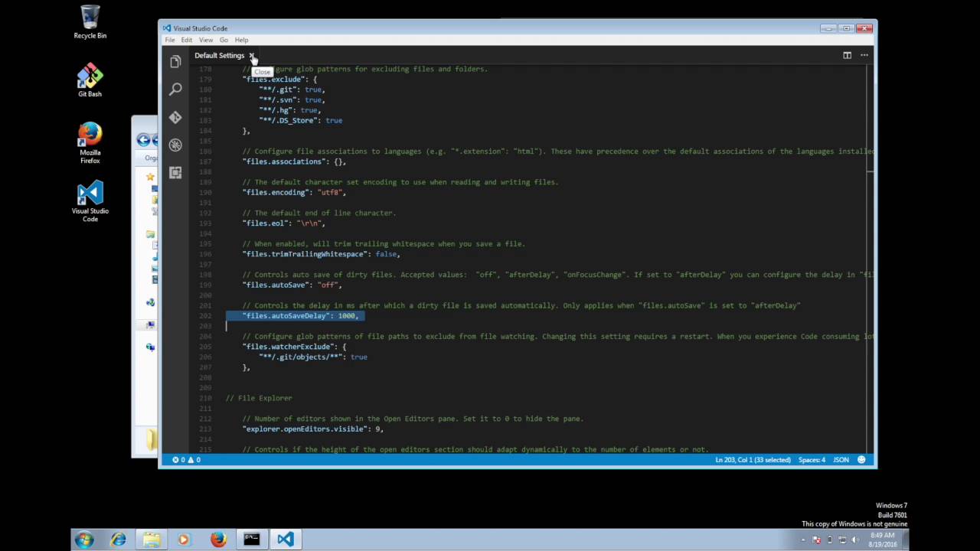
Task: Open the Windows Start menu
Action: tap(84, 540)
